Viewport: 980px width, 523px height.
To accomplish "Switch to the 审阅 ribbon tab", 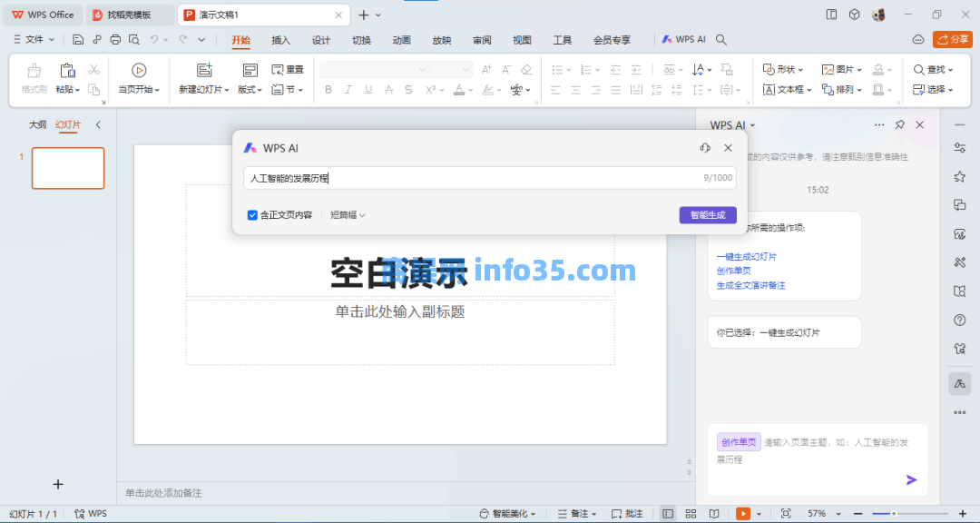I will tap(482, 40).
